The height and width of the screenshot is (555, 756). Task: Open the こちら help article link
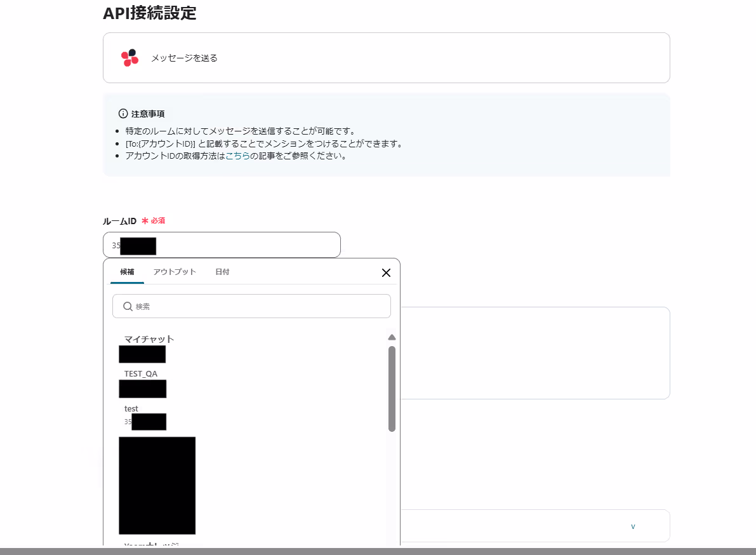point(237,156)
